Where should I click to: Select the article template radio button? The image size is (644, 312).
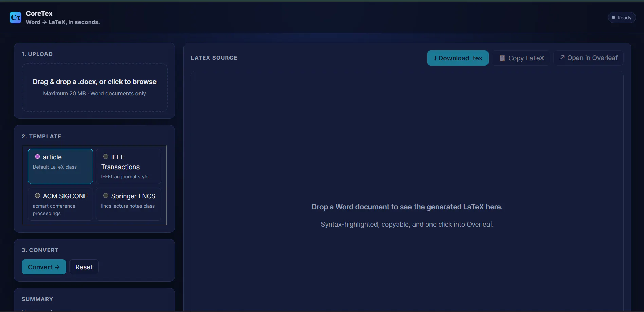(37, 157)
